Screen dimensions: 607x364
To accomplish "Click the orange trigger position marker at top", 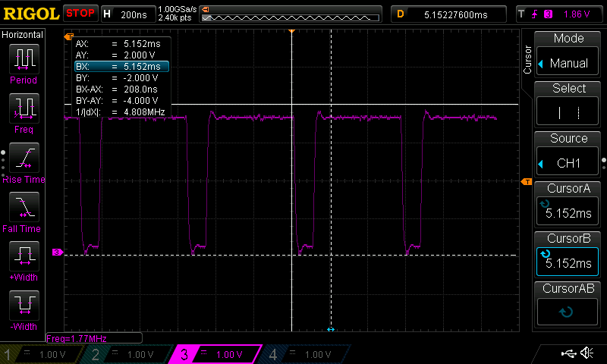I will click(x=292, y=31).
